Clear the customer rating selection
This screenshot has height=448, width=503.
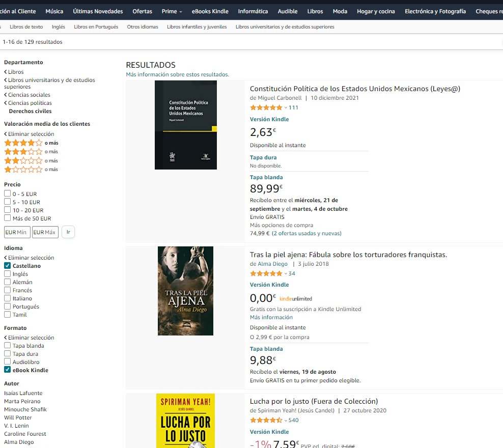coord(29,134)
